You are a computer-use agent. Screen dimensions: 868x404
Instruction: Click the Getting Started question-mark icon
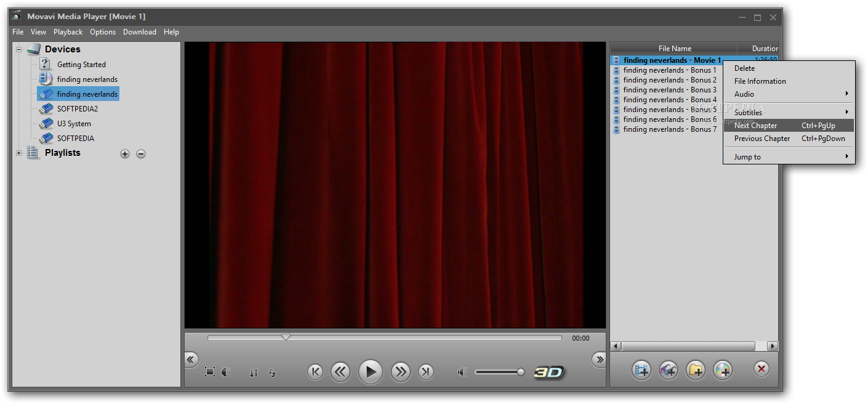click(46, 64)
